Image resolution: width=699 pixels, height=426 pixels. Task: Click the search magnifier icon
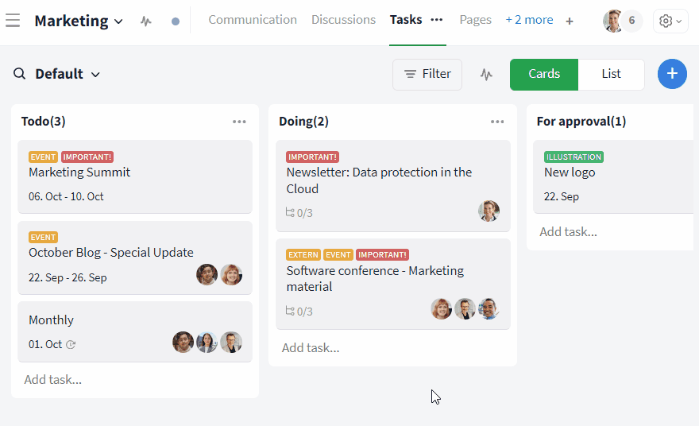click(x=19, y=74)
